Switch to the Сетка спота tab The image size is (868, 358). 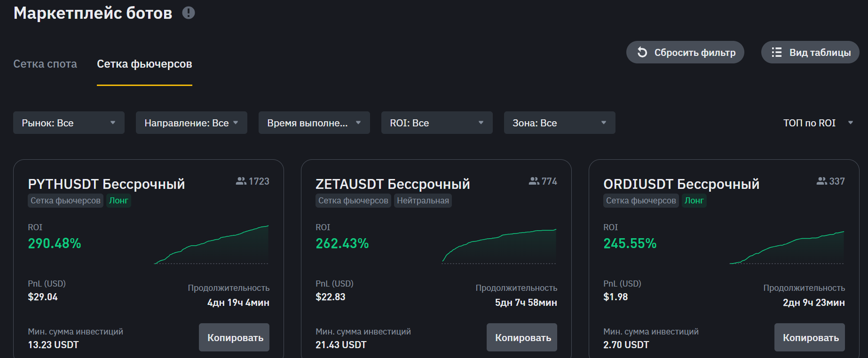45,64
